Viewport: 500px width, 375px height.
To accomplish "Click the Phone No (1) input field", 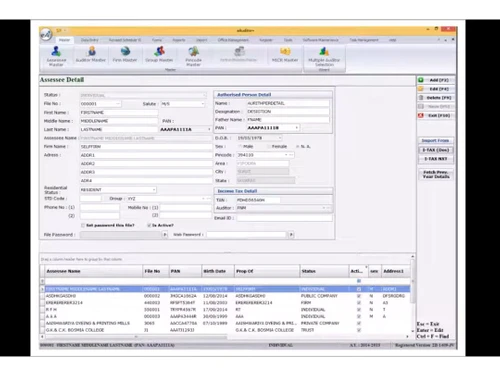I will click(x=100, y=208).
